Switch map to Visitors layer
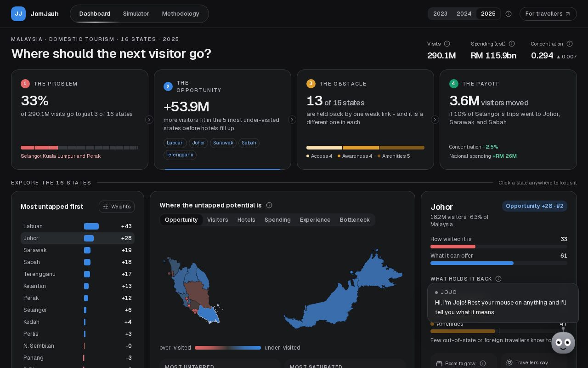588x368 pixels. point(218,220)
